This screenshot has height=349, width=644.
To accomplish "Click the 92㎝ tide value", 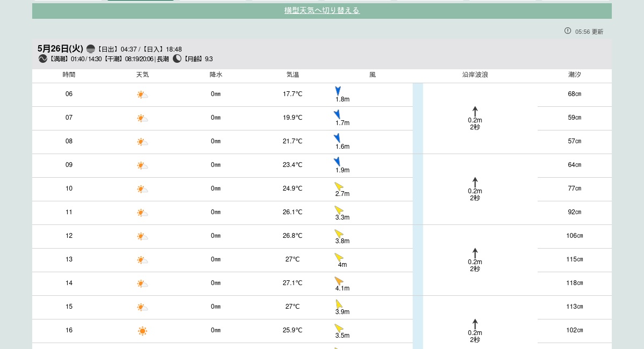I will tap(575, 212).
